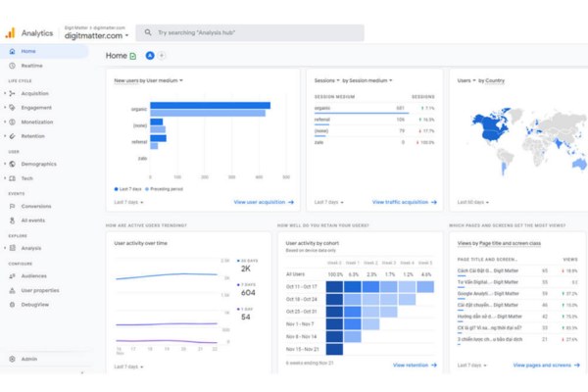
Task: Click the Analysis icon in sidebar
Action: coord(12,248)
